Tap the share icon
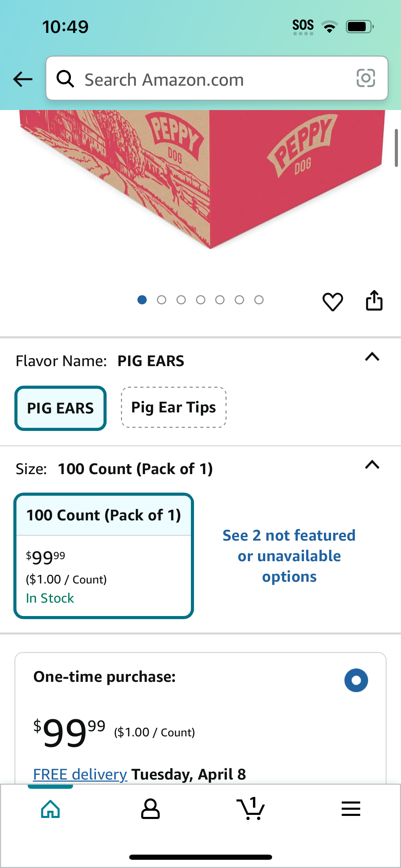The height and width of the screenshot is (868, 401). point(374,300)
